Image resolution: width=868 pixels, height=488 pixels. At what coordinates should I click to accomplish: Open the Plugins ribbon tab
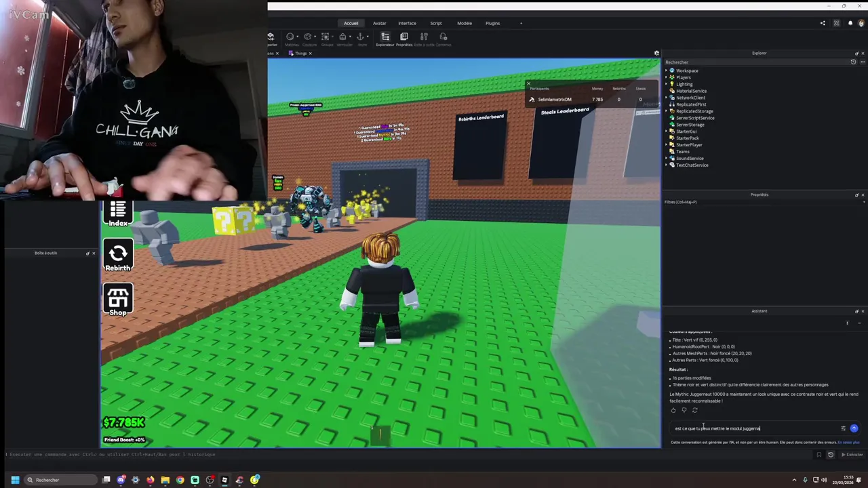493,23
